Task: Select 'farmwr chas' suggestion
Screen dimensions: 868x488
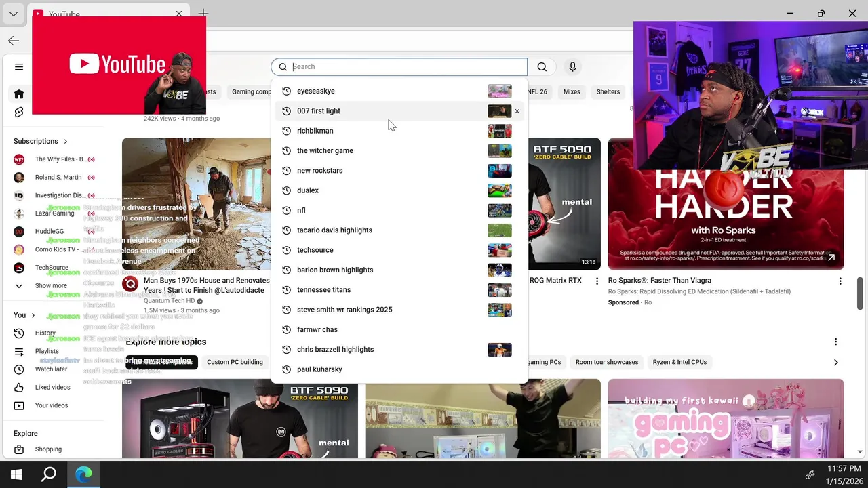Action: click(x=400, y=329)
